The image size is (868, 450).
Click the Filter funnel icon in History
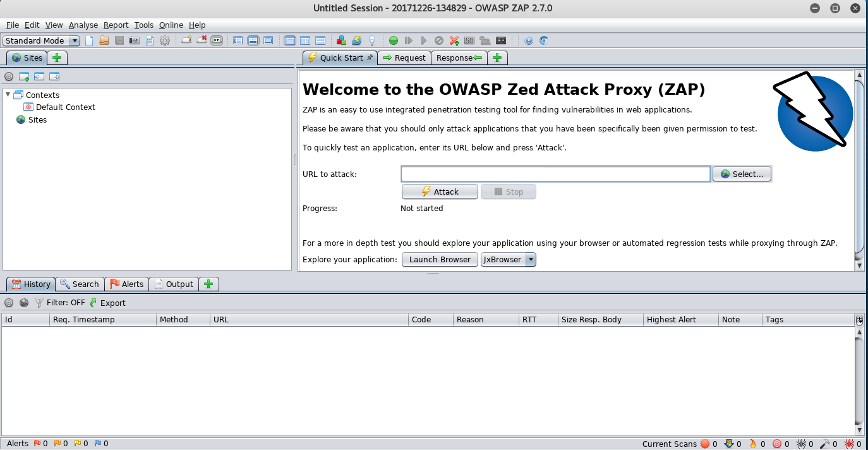(39, 303)
